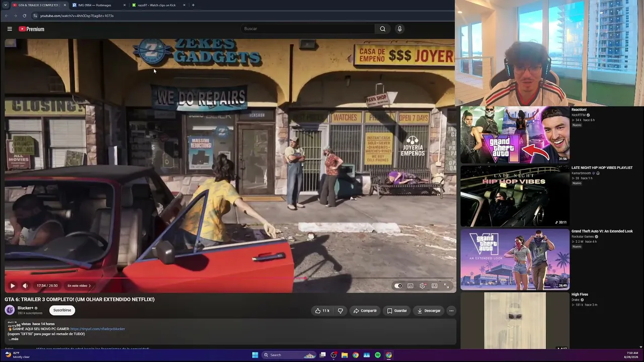Open File Explorer from the taskbar

345,355
